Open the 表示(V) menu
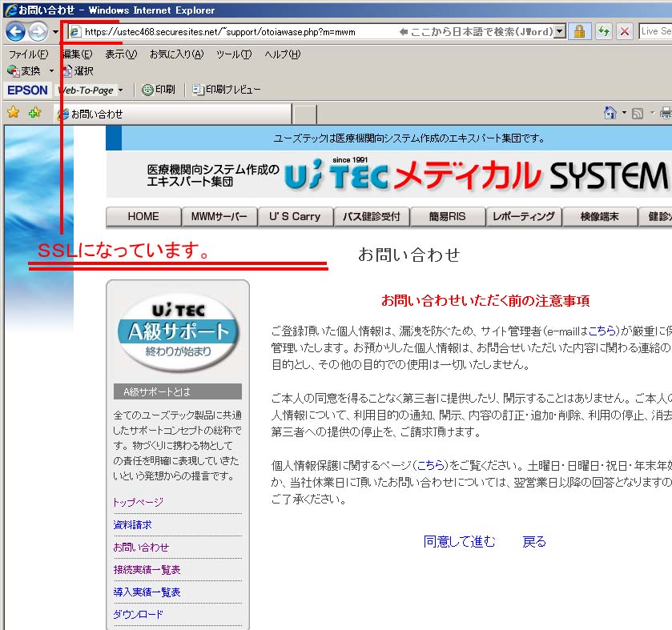The width and height of the screenshot is (672, 630). point(121,54)
